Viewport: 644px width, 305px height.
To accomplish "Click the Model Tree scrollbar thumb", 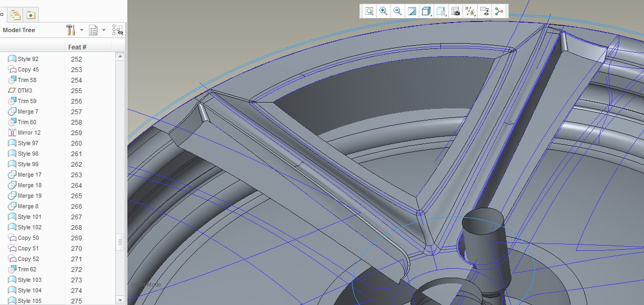I will (x=120, y=242).
